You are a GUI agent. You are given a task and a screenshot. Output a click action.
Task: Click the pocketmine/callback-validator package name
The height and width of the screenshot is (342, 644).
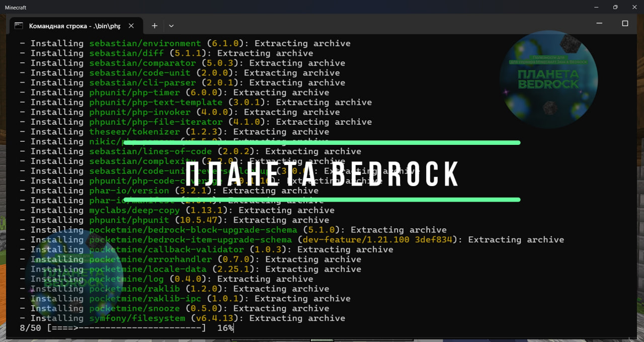point(167,249)
